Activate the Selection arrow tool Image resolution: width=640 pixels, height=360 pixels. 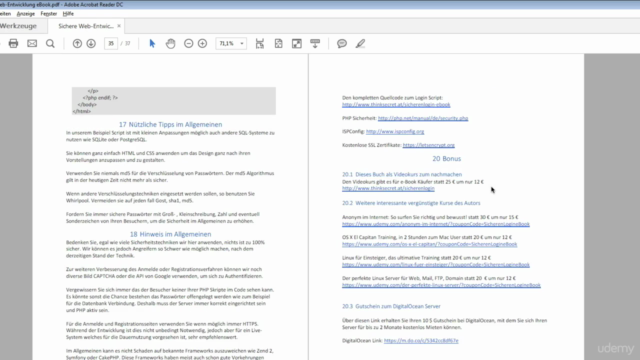coord(152,43)
